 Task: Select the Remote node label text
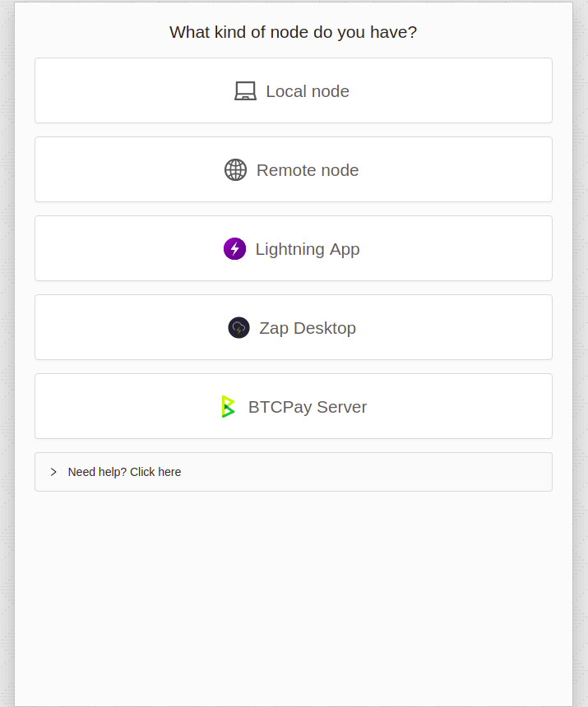(x=308, y=170)
